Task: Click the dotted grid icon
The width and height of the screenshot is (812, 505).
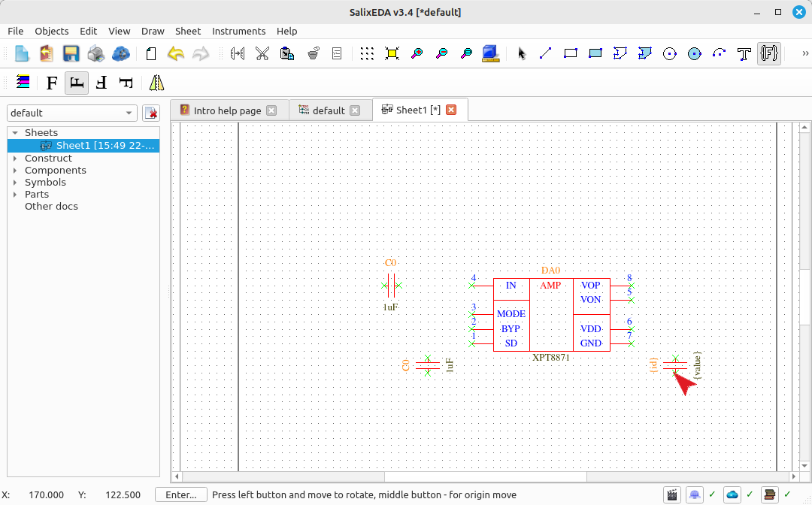Action: (367, 53)
